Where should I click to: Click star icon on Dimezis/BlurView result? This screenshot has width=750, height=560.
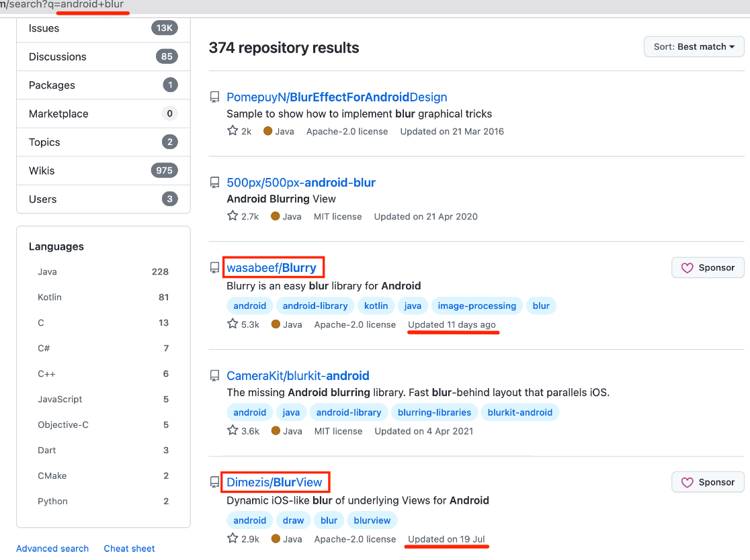click(x=233, y=539)
